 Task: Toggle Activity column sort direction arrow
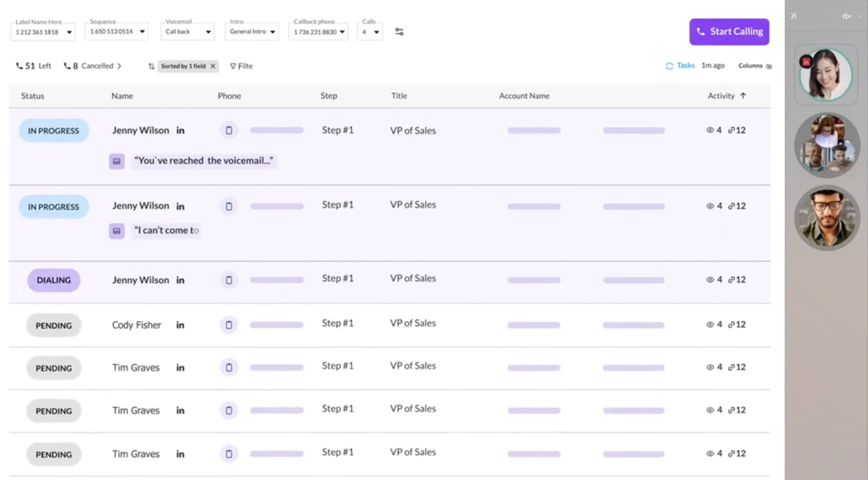(x=743, y=96)
